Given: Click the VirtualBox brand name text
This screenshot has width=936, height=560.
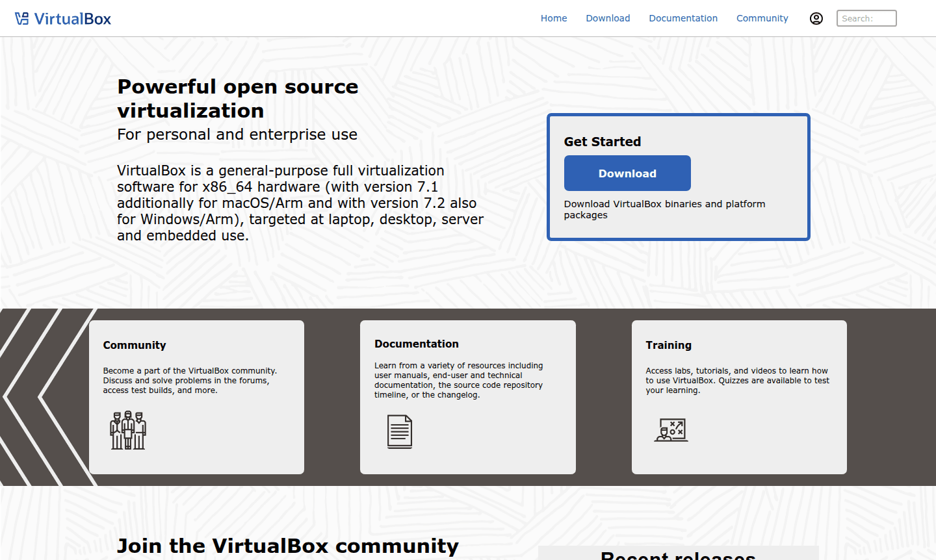Looking at the screenshot, I should tap(73, 18).
